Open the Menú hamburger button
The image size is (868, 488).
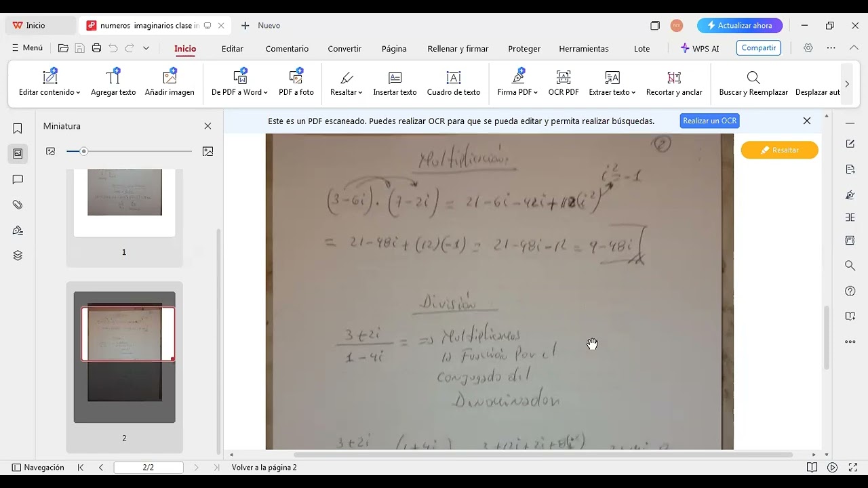tap(27, 48)
